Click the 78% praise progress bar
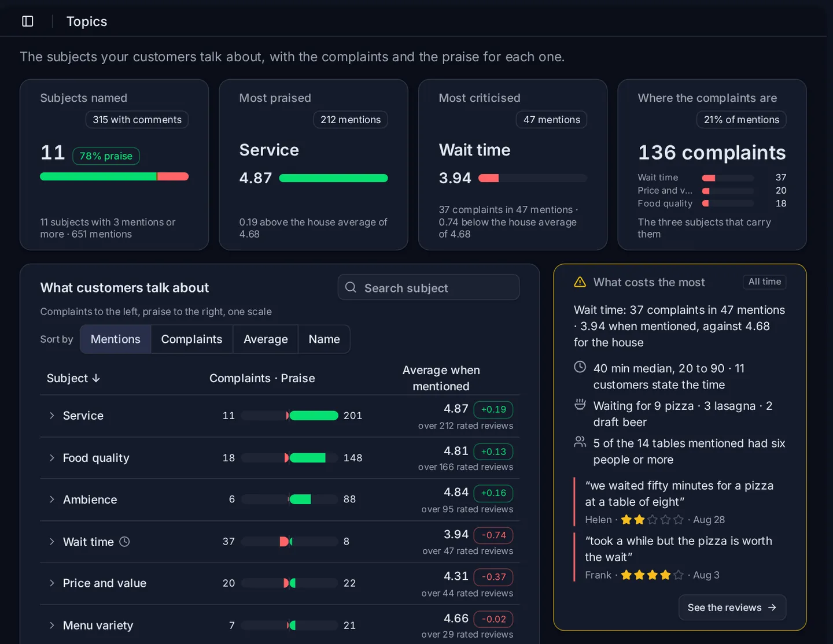 coord(115,176)
